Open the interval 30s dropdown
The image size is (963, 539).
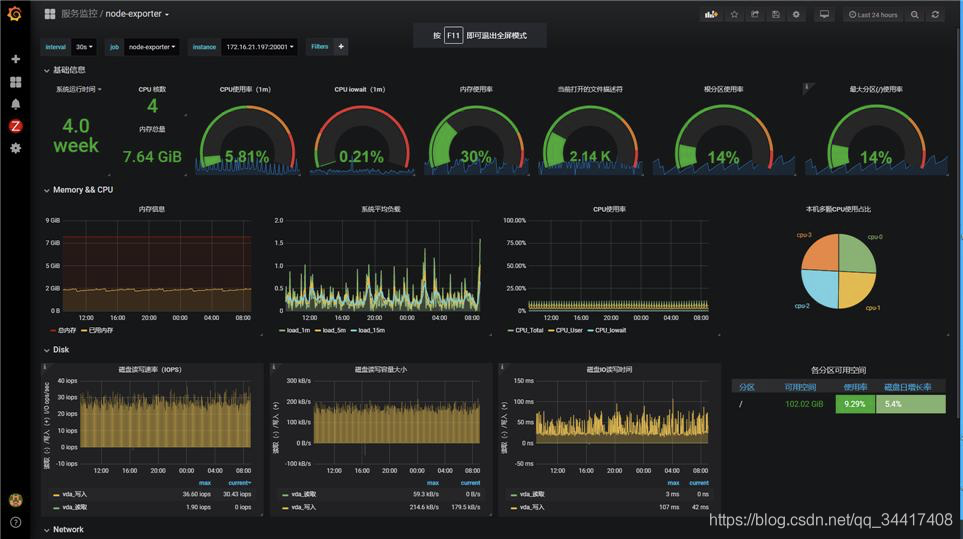[84, 47]
